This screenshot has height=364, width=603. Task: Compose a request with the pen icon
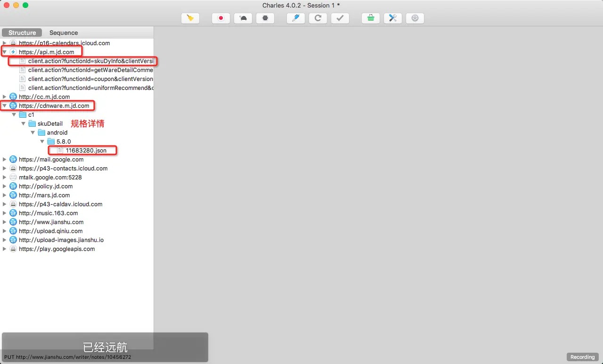pyautogui.click(x=295, y=18)
